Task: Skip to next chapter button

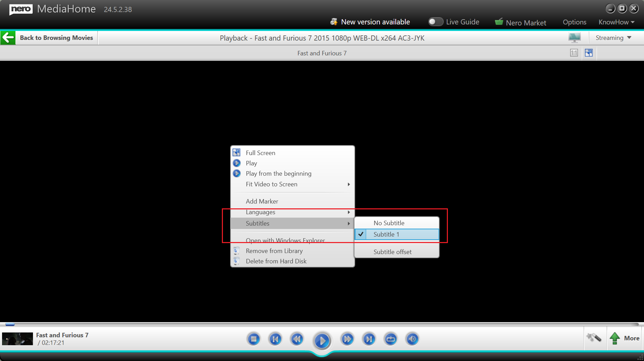Action: [x=369, y=339]
